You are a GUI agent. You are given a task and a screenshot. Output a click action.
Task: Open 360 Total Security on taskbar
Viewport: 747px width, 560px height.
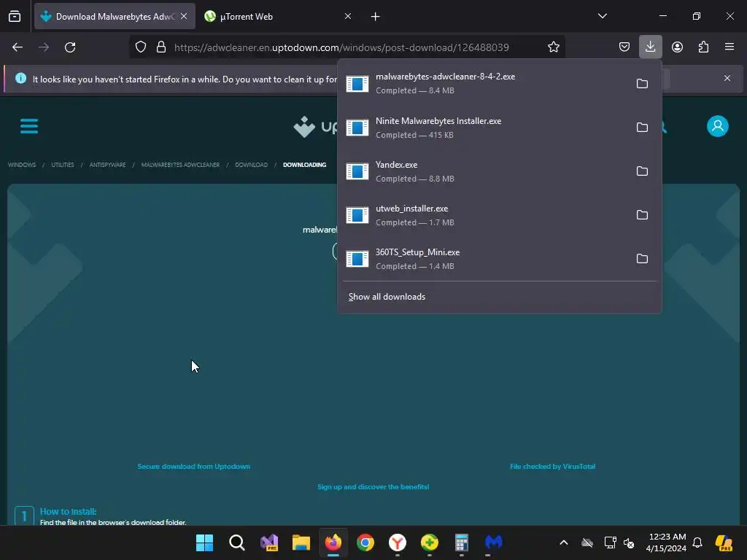(x=430, y=542)
